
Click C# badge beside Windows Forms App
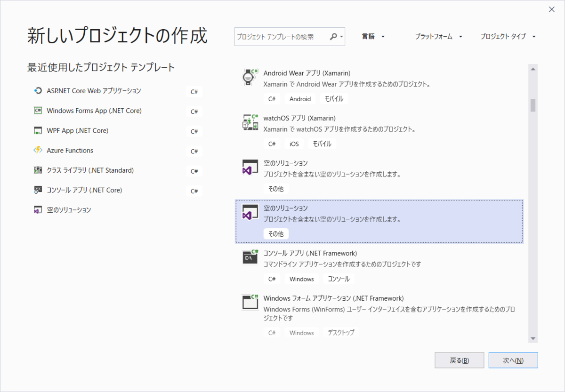(194, 112)
